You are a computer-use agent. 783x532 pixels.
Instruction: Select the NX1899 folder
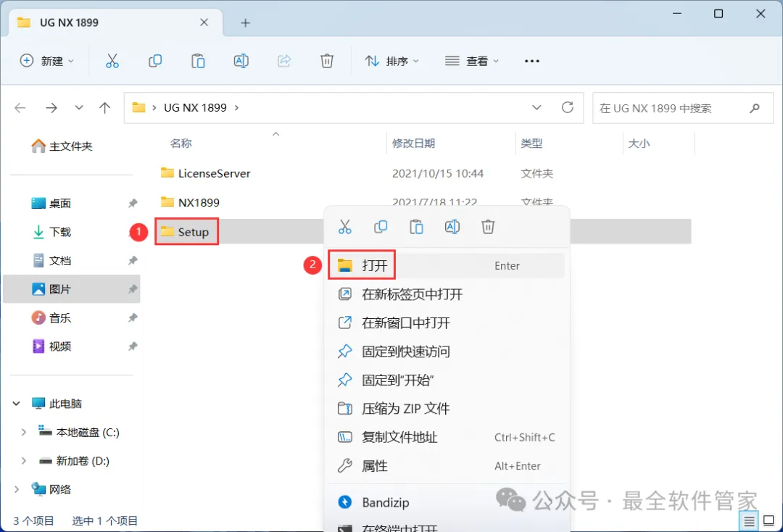(x=190, y=202)
